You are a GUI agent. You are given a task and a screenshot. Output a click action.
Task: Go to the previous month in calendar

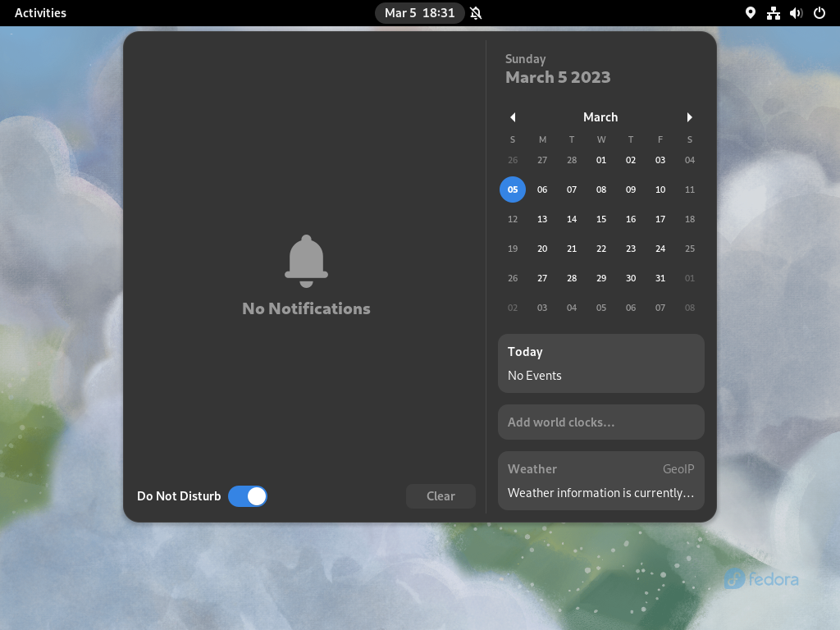(x=513, y=117)
